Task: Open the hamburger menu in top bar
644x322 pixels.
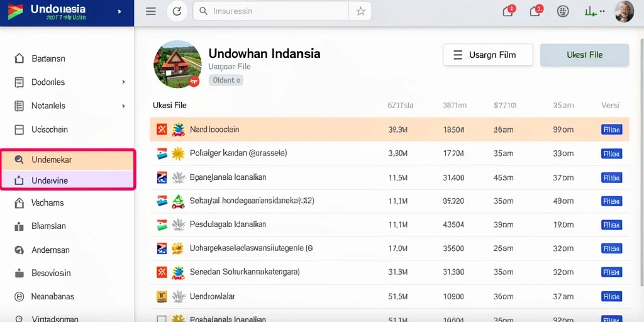Action: click(151, 11)
